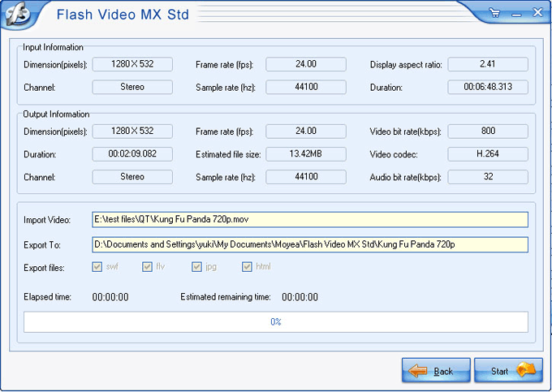Click the Start button to begin conversion
The image size is (552, 392).
coord(508,370)
